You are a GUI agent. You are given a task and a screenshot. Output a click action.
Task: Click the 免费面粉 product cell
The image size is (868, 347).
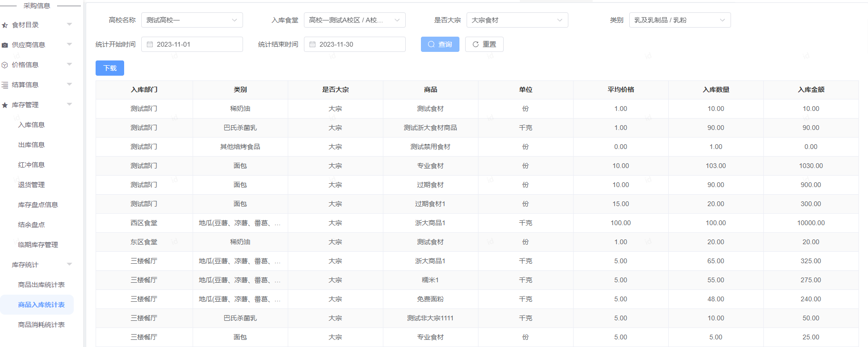[430, 299]
